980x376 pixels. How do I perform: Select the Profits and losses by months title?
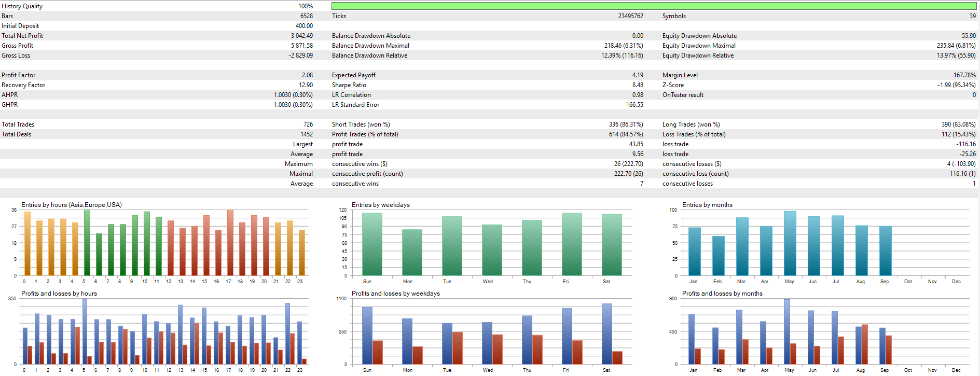tap(722, 294)
